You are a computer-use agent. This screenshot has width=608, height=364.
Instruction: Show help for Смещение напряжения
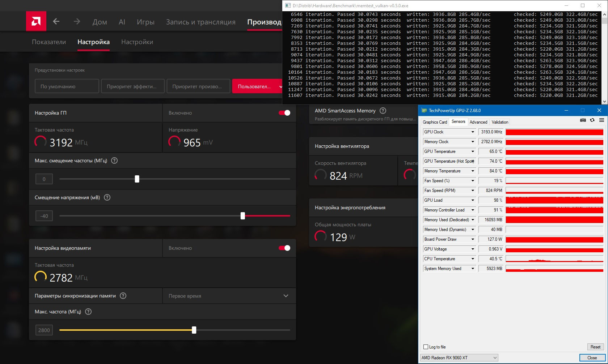pyautogui.click(x=107, y=197)
